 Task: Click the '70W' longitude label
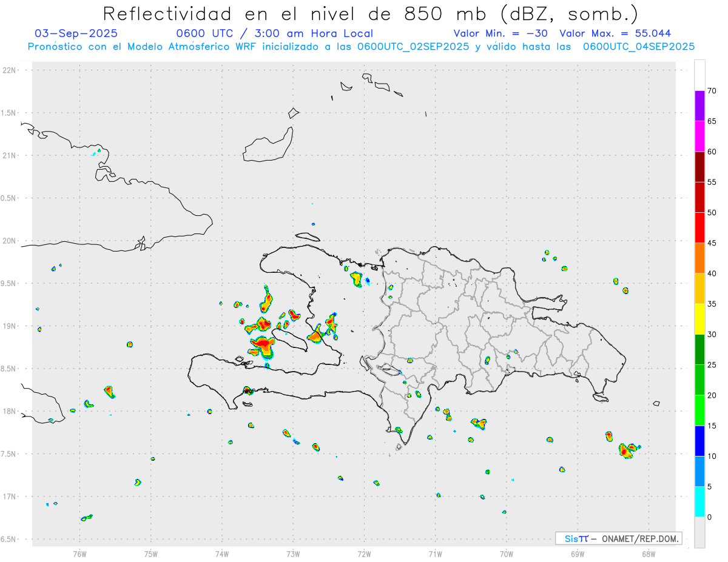[507, 553]
